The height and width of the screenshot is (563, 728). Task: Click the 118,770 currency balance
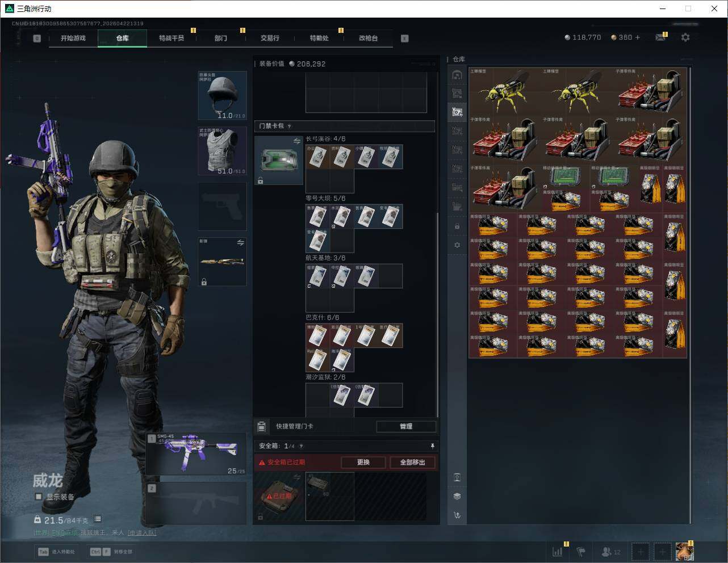tap(583, 37)
